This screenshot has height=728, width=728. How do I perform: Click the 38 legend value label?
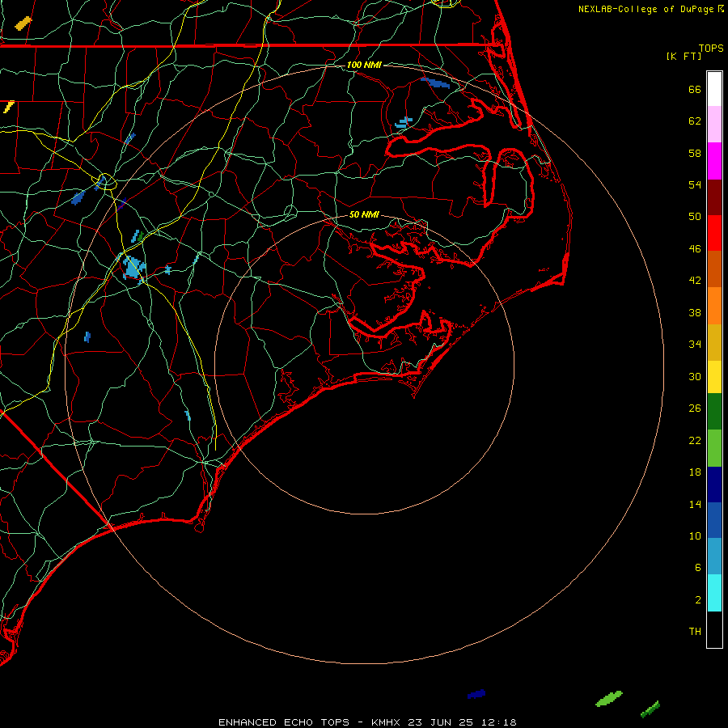pyautogui.click(x=695, y=312)
